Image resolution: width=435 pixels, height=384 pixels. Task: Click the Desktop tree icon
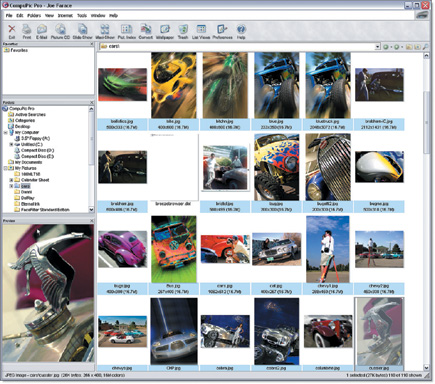(11, 127)
